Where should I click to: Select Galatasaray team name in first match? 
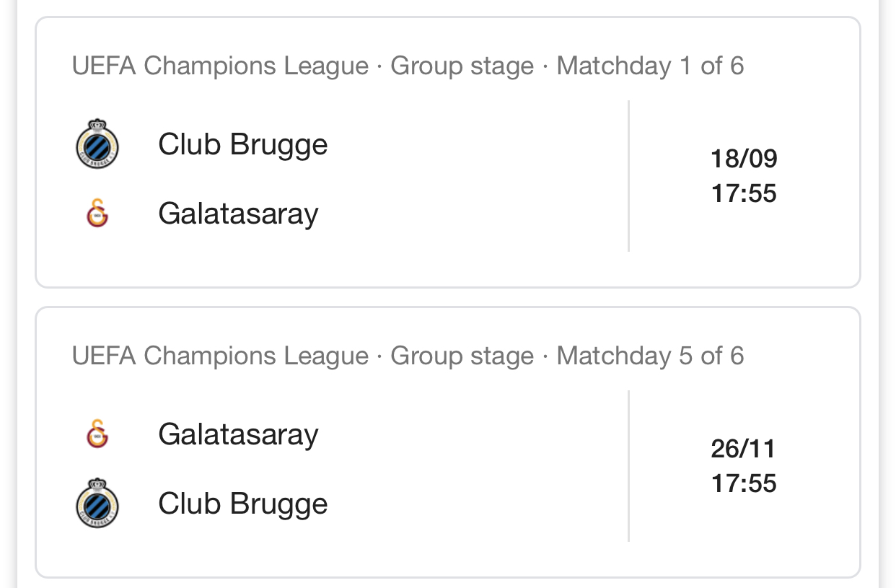238,214
